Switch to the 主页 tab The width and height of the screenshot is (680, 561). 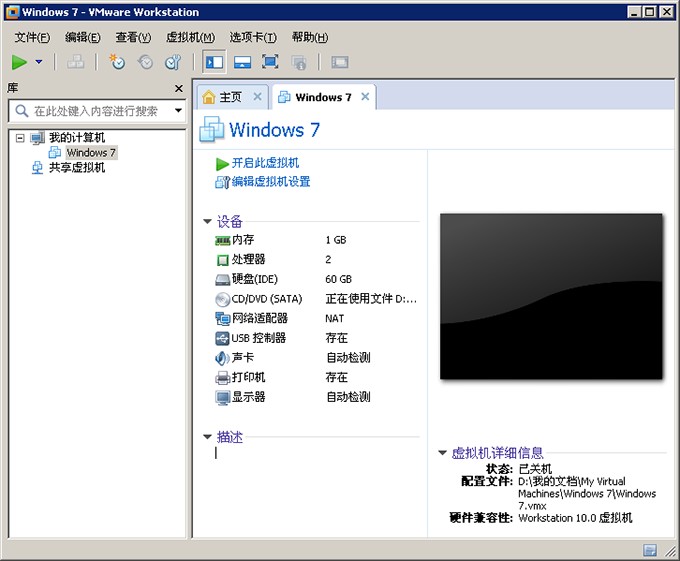(230, 97)
